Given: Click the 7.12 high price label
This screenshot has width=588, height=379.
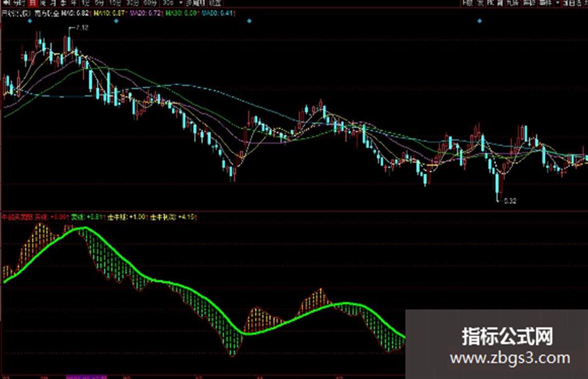Looking at the screenshot, I should point(82,27).
